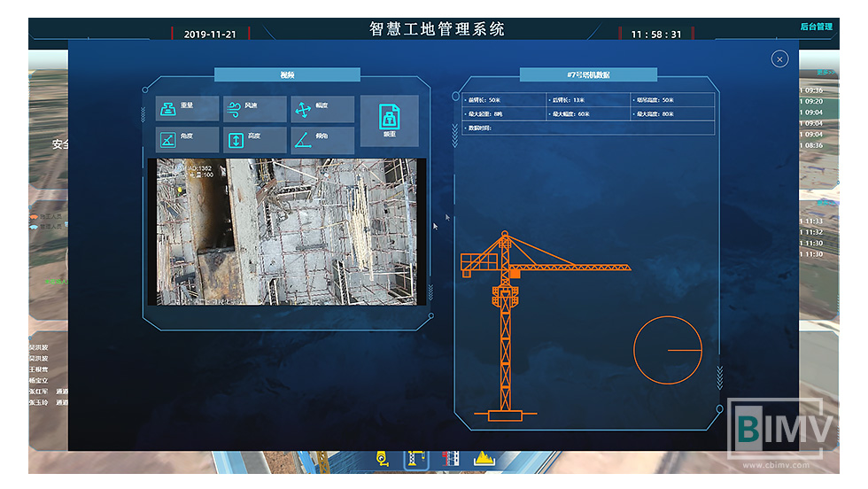Click the 更多>> more link in background panel
This screenshot has height=489, width=868.
tap(825, 73)
